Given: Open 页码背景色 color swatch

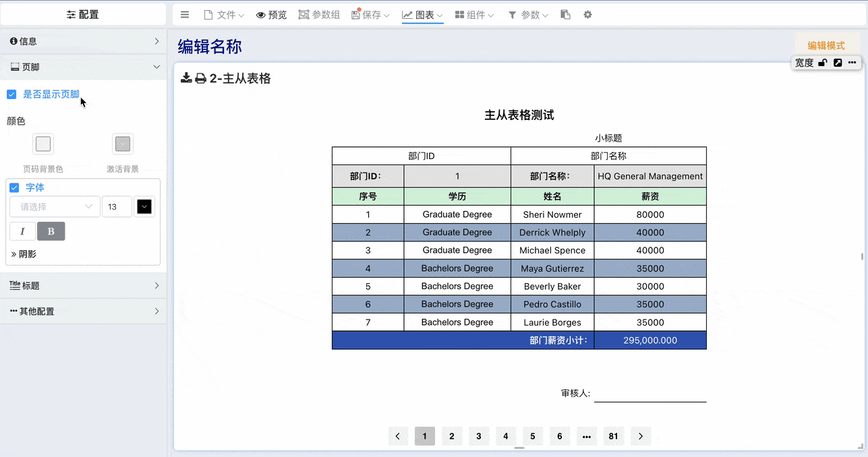Looking at the screenshot, I should pos(43,144).
